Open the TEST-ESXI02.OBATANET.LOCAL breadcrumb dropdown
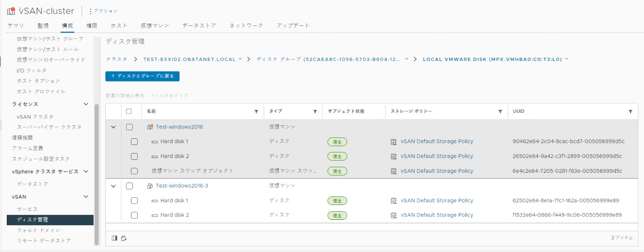Screen dimensions: 644x252 click(x=240, y=59)
